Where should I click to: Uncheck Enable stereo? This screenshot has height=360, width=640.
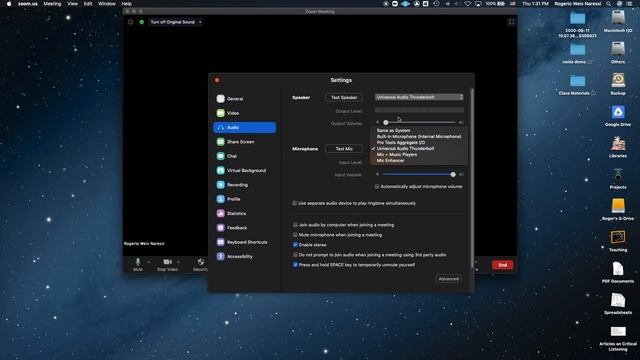tap(295, 245)
